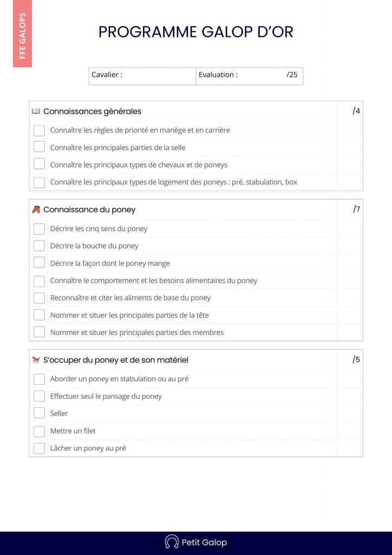Check the box for règles de priorité en manège
Image resolution: width=392 pixels, height=555 pixels.
click(x=39, y=130)
